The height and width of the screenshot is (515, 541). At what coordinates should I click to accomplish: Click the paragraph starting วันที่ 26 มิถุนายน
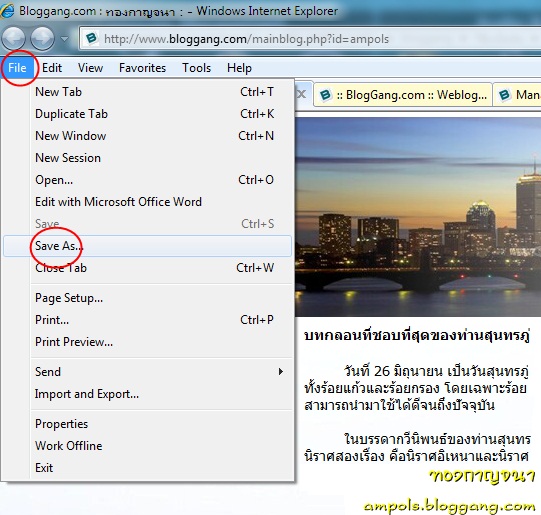(416, 388)
